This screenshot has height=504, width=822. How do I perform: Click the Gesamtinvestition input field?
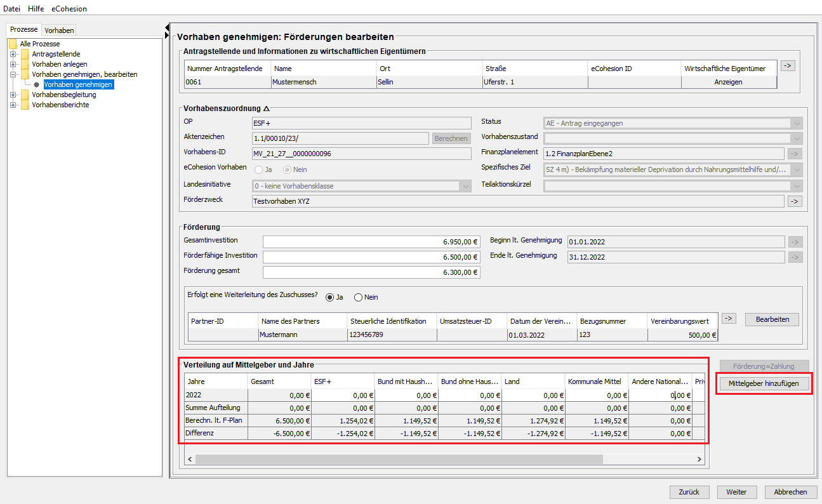coord(371,242)
